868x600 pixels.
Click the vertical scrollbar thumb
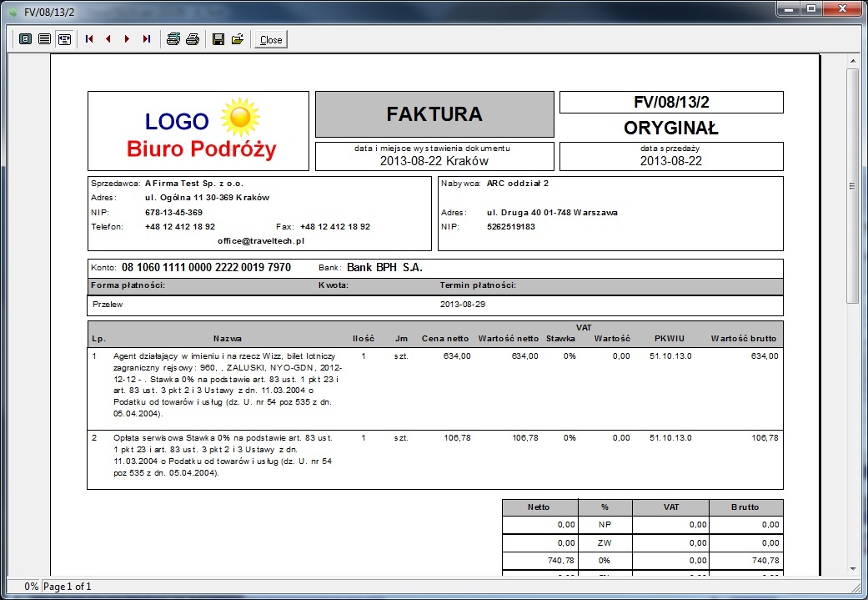[852, 186]
